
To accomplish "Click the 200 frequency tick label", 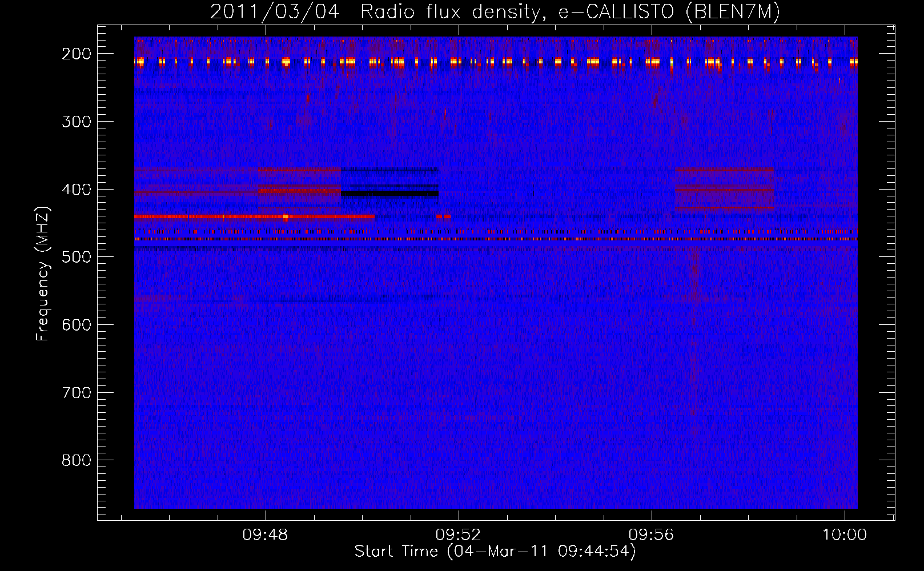I will pyautogui.click(x=77, y=54).
